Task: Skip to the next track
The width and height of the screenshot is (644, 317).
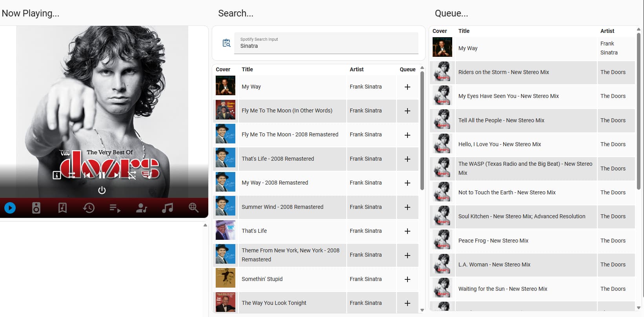Action: [117, 175]
